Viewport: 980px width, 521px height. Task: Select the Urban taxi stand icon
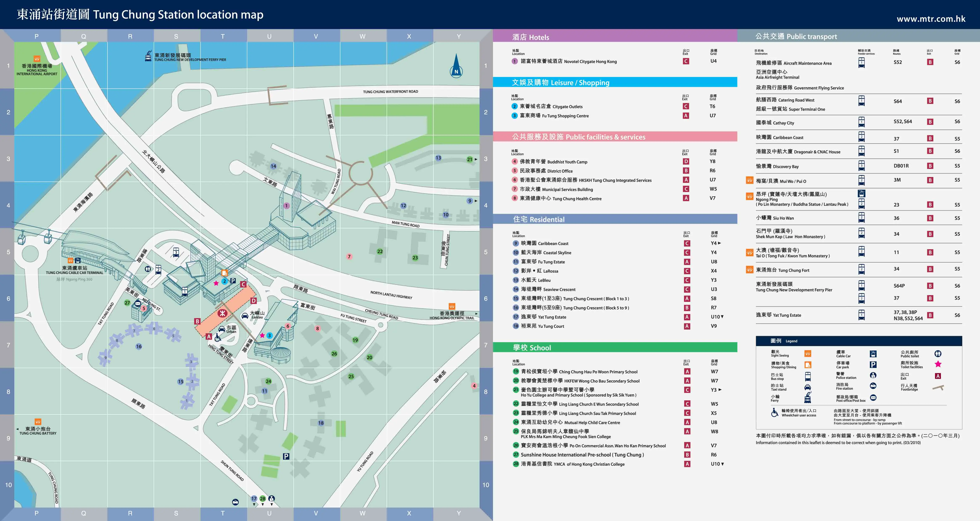pyautogui.click(x=222, y=329)
